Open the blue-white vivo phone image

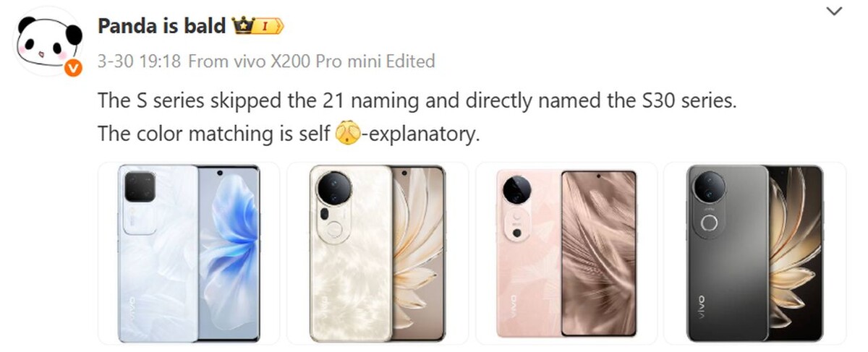pyautogui.click(x=188, y=253)
